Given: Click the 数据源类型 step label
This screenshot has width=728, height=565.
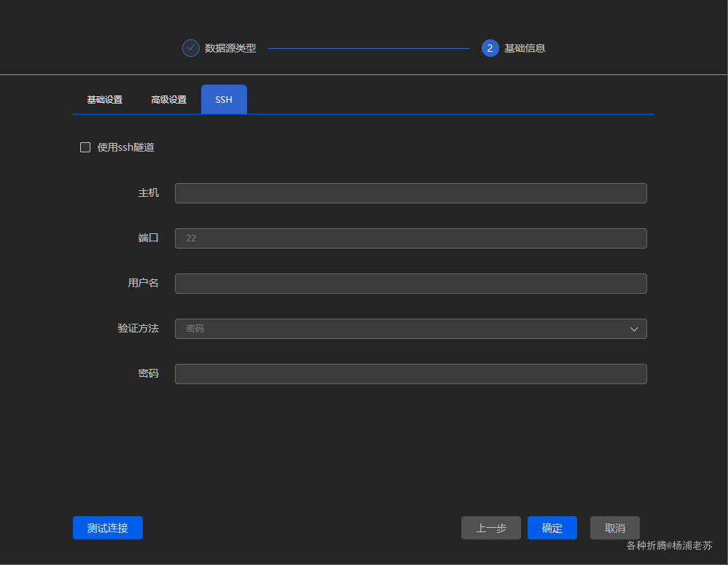Looking at the screenshot, I should click(x=230, y=48).
